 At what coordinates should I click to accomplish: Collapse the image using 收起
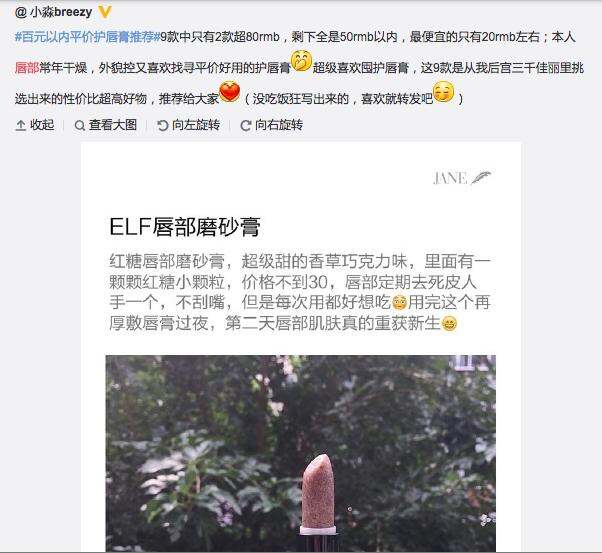click(35, 125)
